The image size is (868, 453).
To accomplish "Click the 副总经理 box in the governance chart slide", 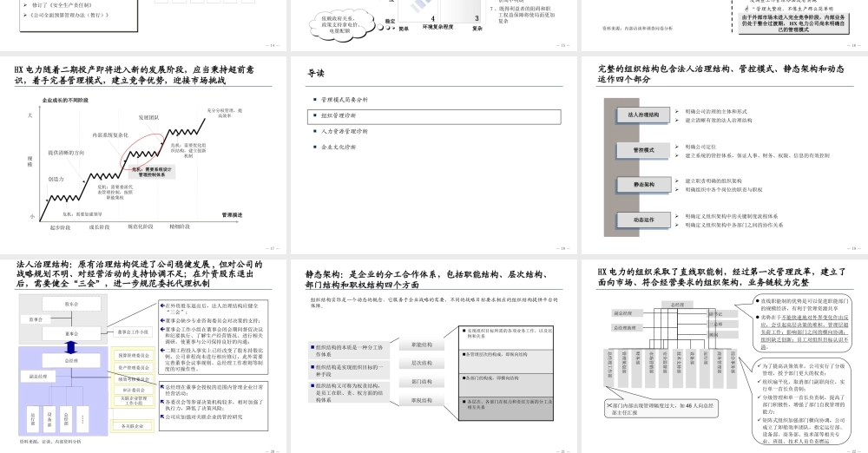I will (38, 377).
